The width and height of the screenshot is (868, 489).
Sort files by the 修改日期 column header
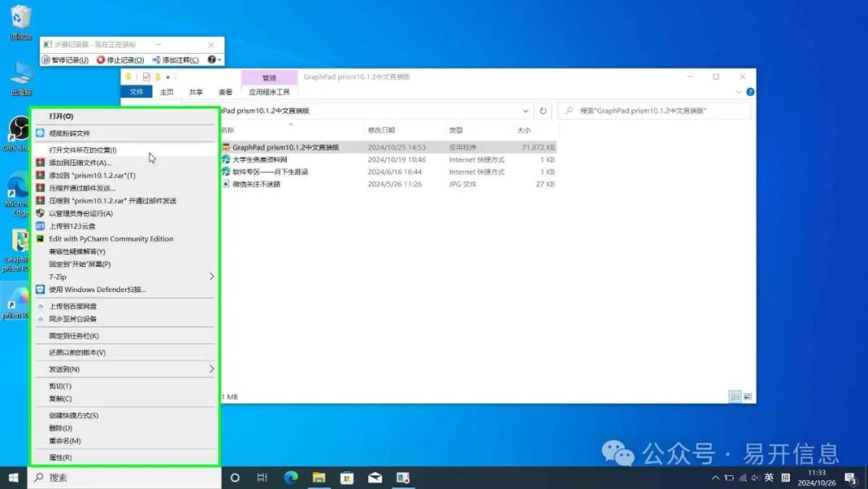coord(382,130)
